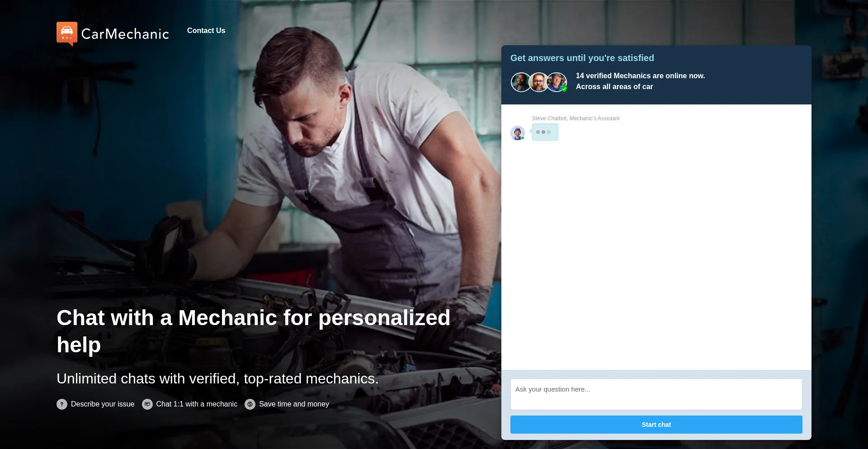Click the CarMechanic orange car logo icon

(x=67, y=34)
